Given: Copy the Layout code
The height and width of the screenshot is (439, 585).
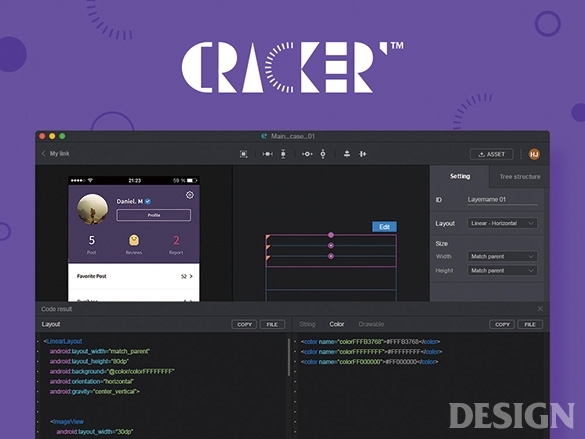Looking at the screenshot, I should (244, 324).
